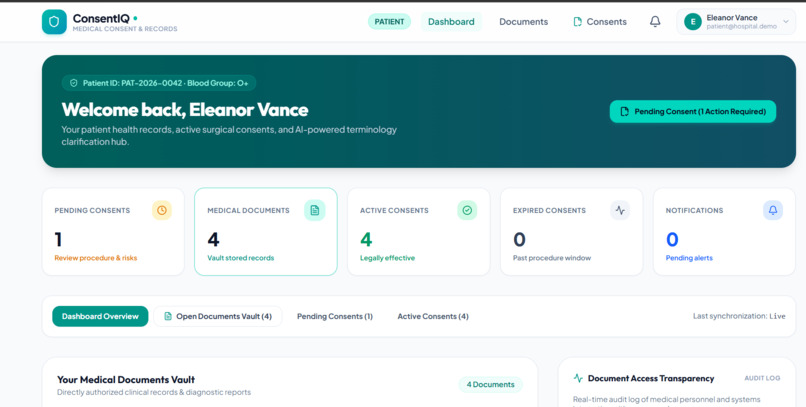The image size is (806, 407).
Task: Click the 'Legally effective' text
Action: pos(387,258)
